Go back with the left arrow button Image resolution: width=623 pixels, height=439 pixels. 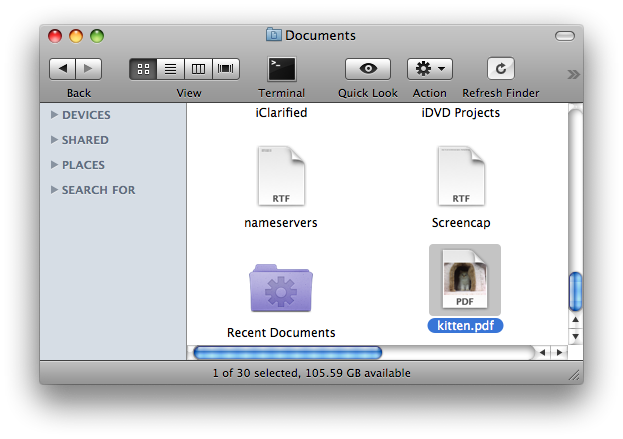coord(62,69)
